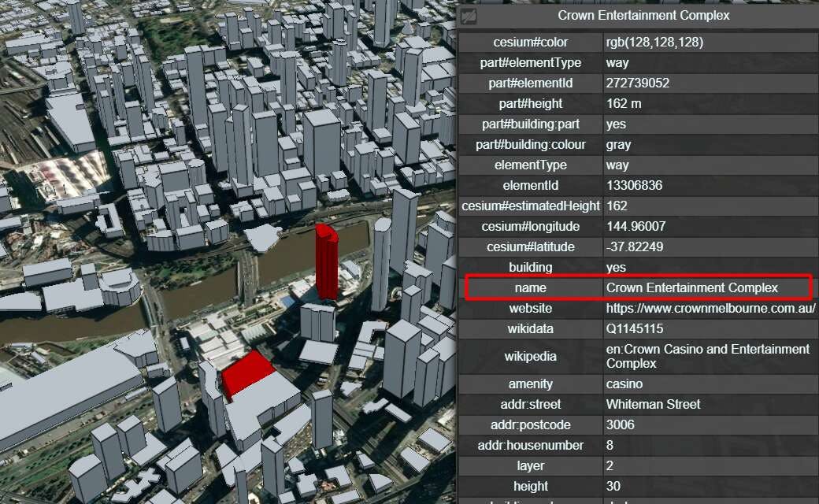Select the addr:housenumber value 8
The width and height of the screenshot is (819, 504).
click(610, 446)
